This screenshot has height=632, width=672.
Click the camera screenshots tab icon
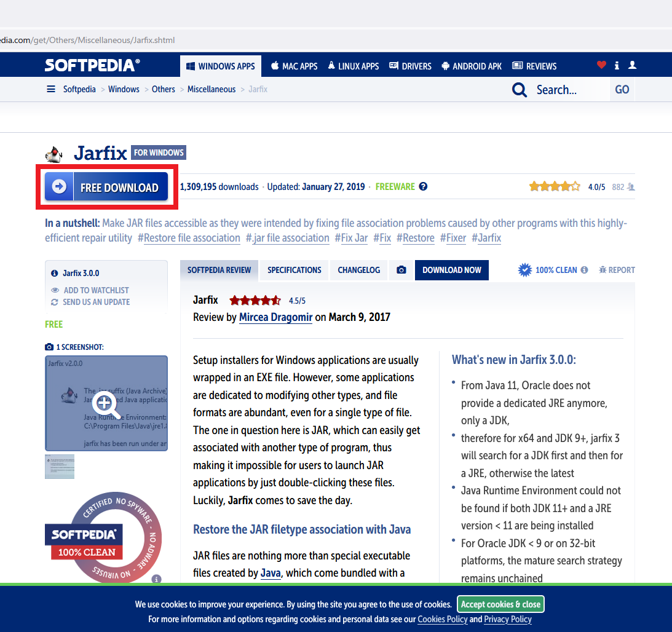click(401, 270)
